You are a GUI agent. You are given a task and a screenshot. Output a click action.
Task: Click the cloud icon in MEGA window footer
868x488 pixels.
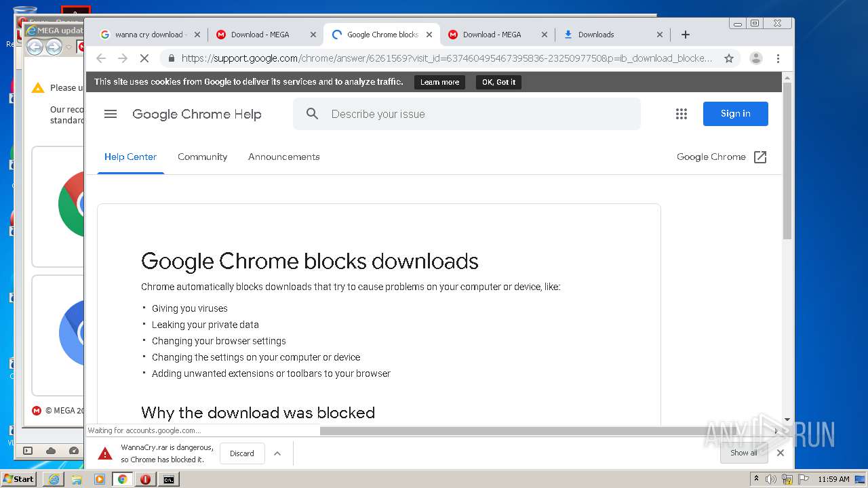tap(51, 451)
